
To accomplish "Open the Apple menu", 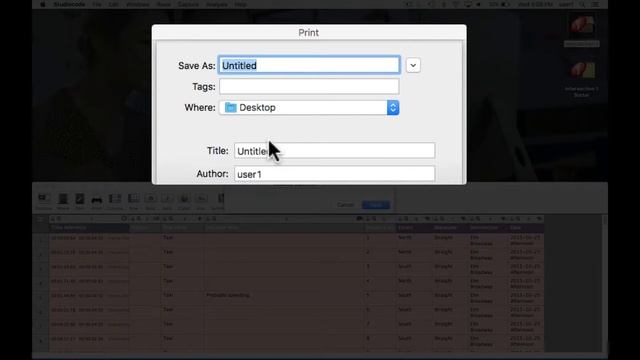I will point(42,4).
